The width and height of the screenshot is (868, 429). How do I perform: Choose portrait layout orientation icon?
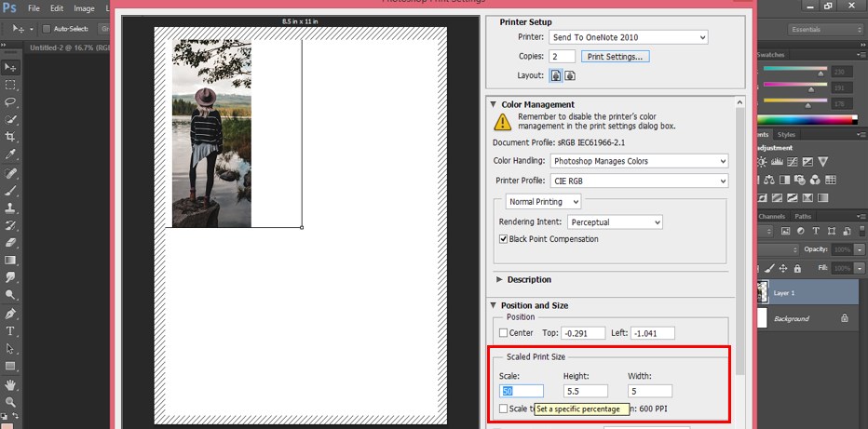point(555,75)
